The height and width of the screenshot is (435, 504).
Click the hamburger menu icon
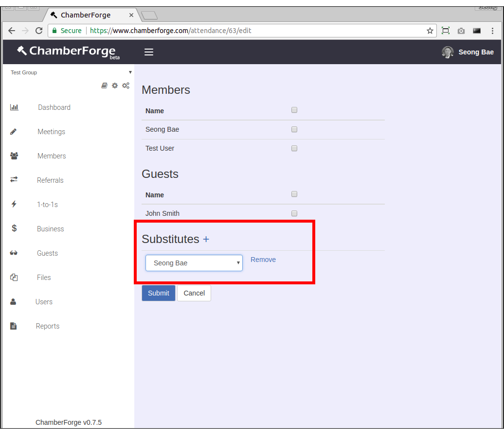point(149,52)
